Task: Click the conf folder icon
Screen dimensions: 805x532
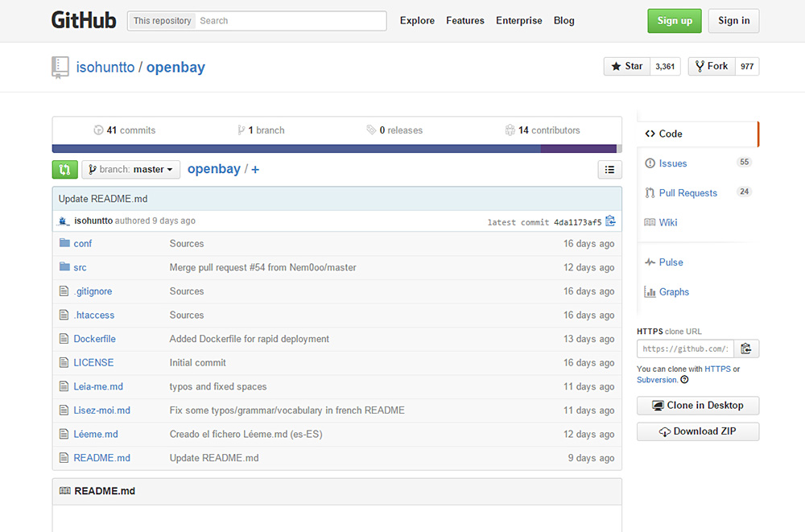Action: tap(64, 243)
